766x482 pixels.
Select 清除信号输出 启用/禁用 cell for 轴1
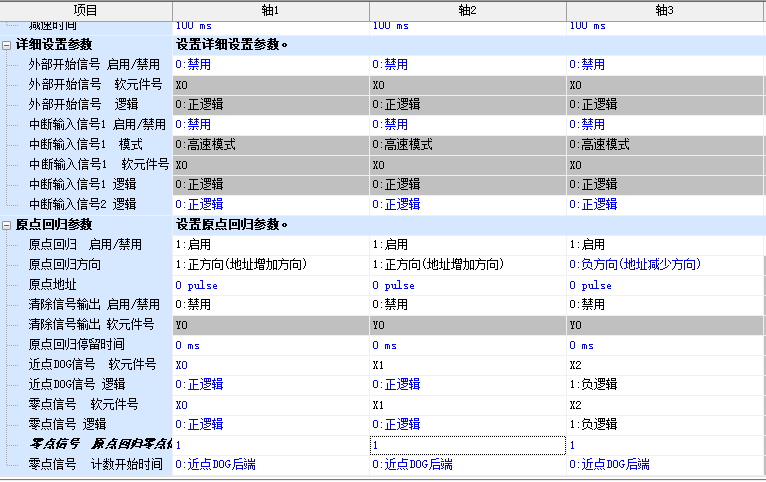click(271, 305)
